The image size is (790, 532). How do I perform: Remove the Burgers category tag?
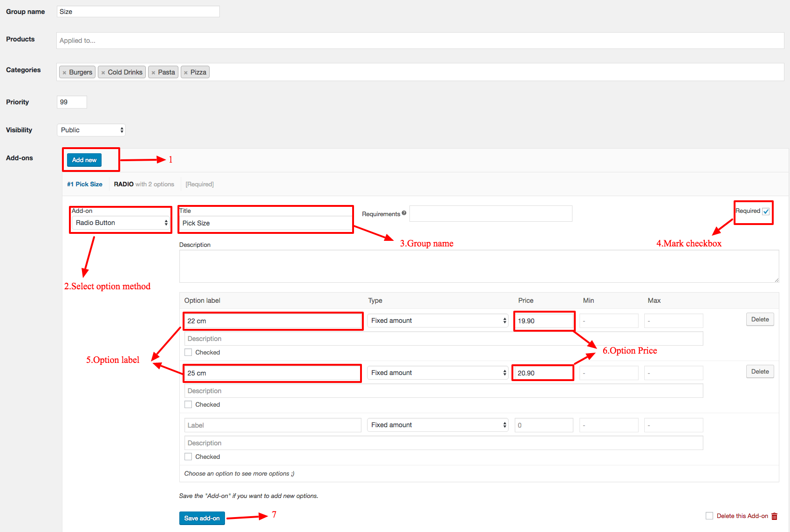64,73
